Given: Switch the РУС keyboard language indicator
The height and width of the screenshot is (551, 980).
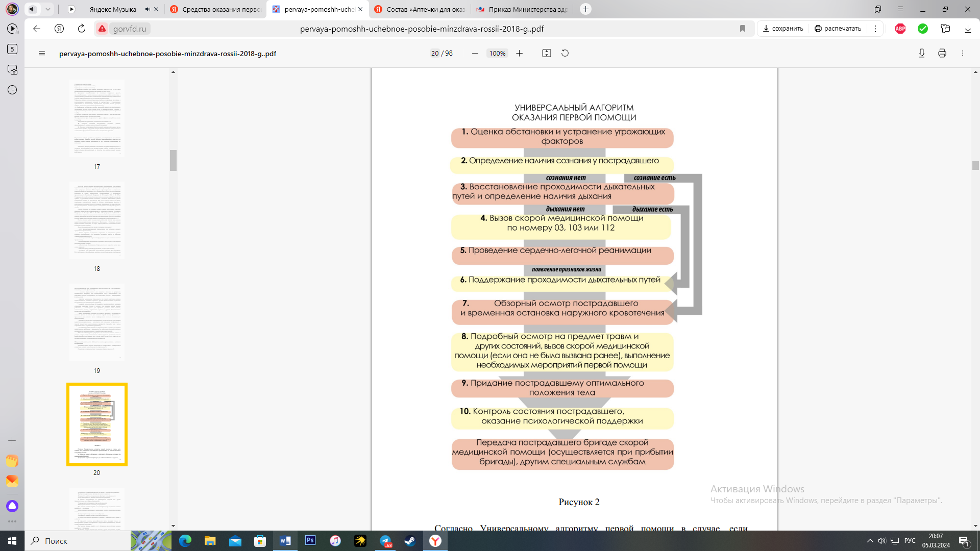Looking at the screenshot, I should [x=910, y=541].
